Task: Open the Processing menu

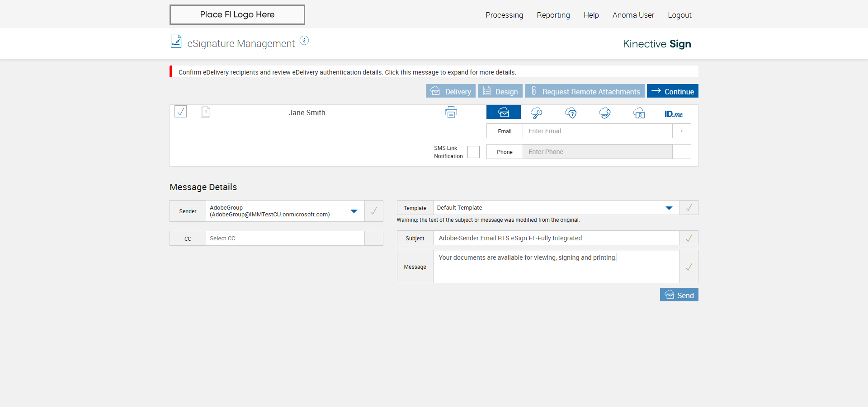Action: tap(504, 15)
